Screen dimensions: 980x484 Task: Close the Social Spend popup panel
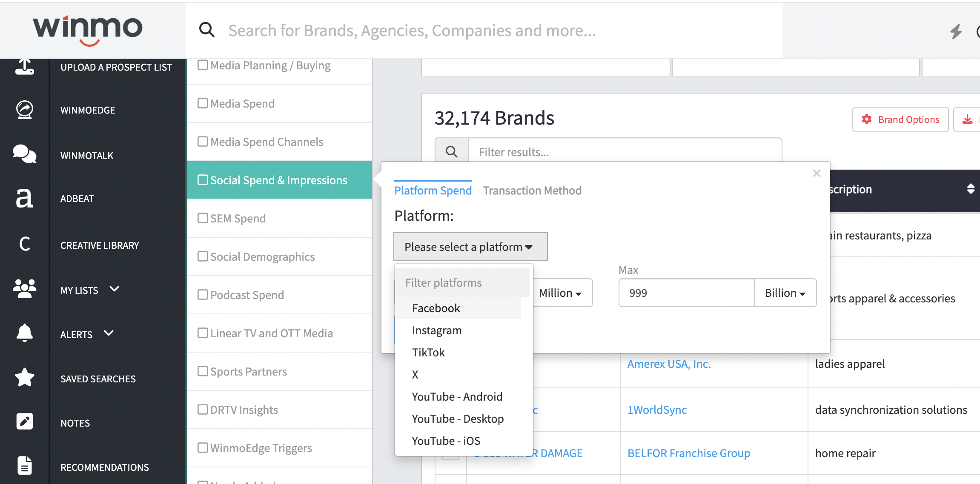click(x=817, y=173)
